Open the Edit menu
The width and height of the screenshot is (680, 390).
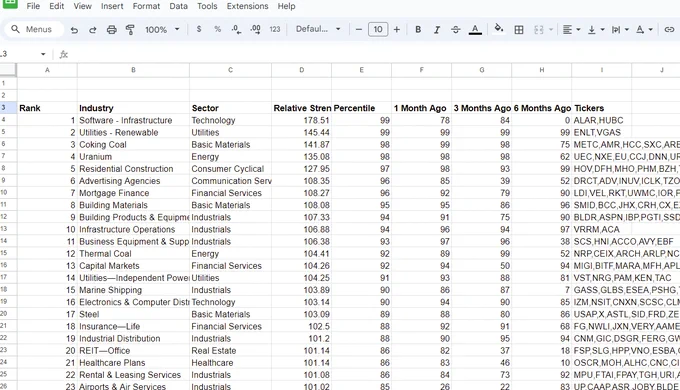click(x=56, y=6)
